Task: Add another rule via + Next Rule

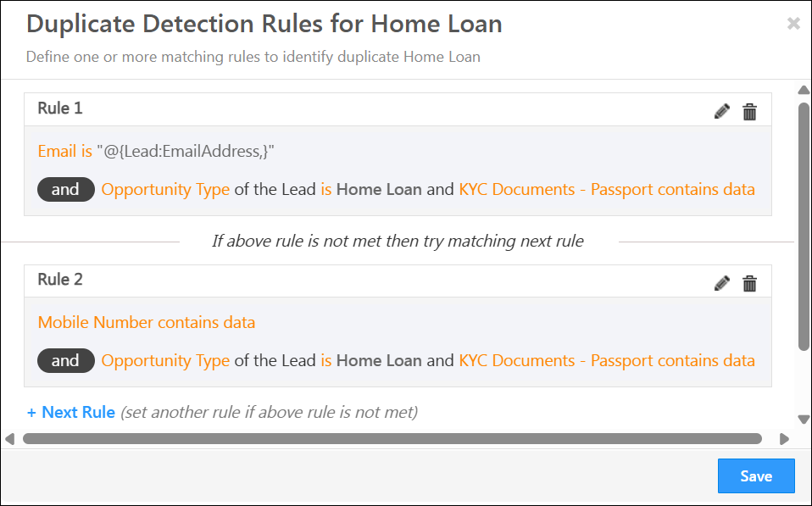Action: click(71, 412)
